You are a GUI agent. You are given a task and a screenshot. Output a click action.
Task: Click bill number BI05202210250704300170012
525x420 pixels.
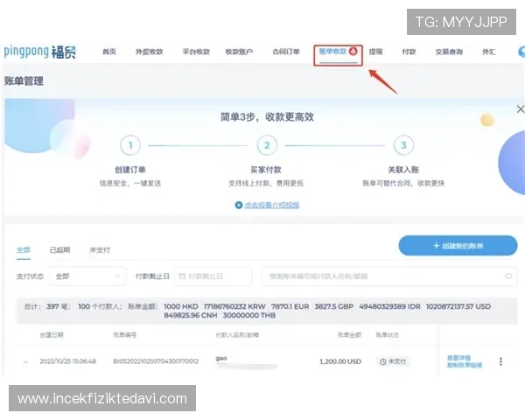[x=156, y=361]
